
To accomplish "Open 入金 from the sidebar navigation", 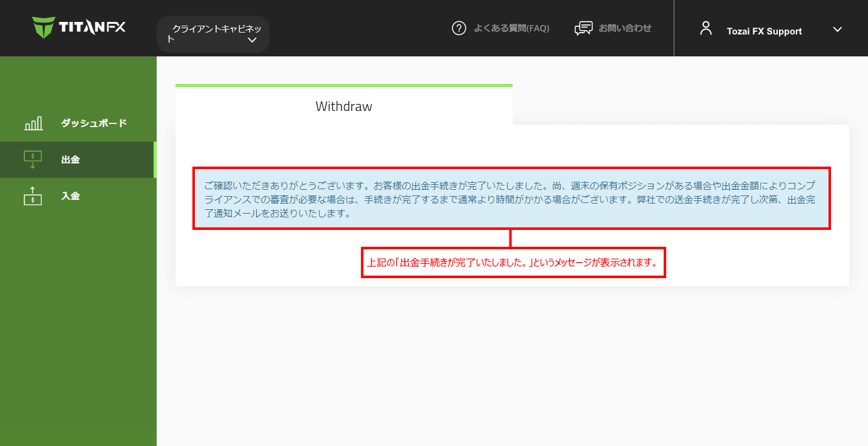I will 70,195.
